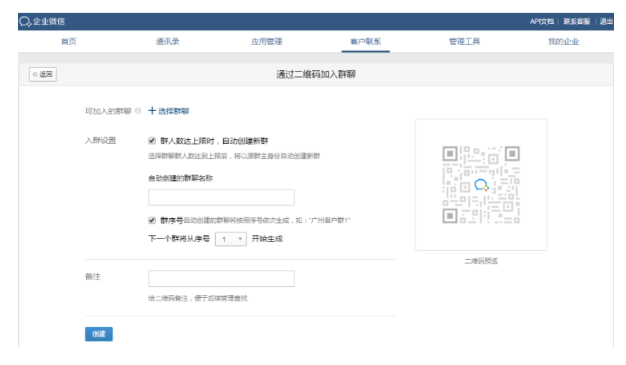626x365 pixels.
Task: Focus the 自动创建的群聊名称 input field
Action: point(222,197)
